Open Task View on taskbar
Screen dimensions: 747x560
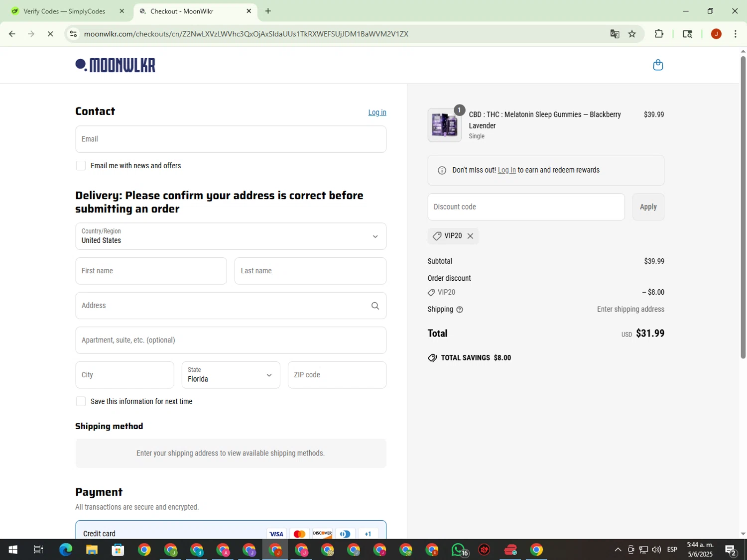coord(38,550)
